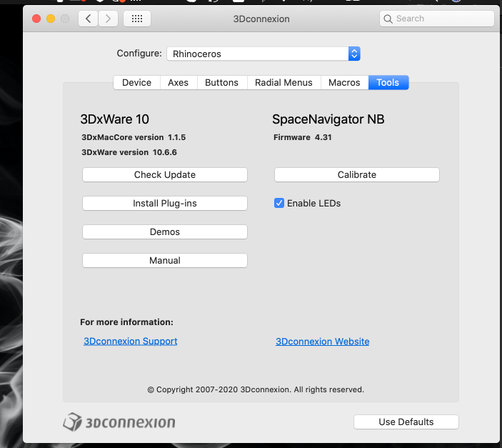Click the 'Configure:' label
The height and width of the screenshot is (448, 502).
[x=139, y=53]
